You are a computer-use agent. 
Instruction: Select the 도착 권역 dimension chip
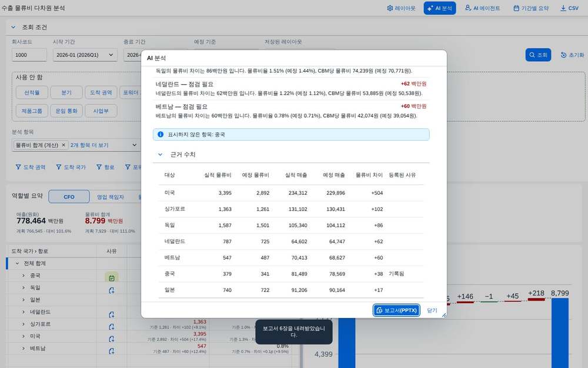tap(101, 92)
